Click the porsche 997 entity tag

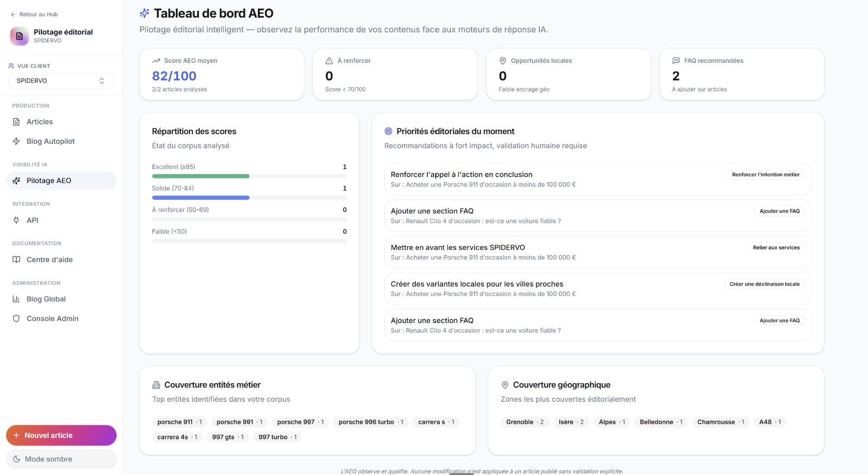click(x=300, y=422)
